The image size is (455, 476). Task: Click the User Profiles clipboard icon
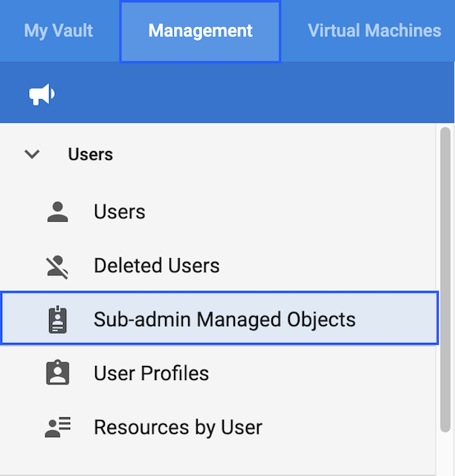point(57,373)
